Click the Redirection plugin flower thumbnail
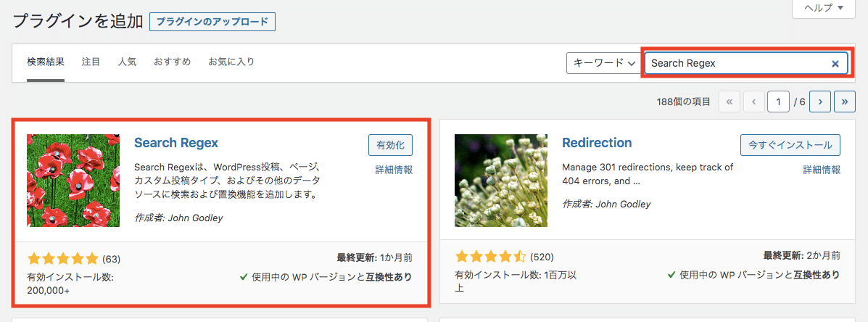 pos(501,181)
